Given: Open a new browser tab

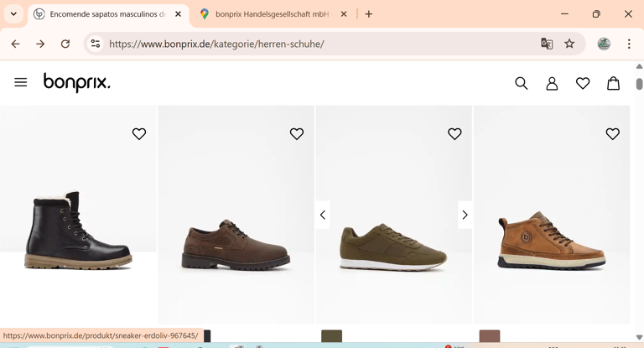Looking at the screenshot, I should 369,14.
